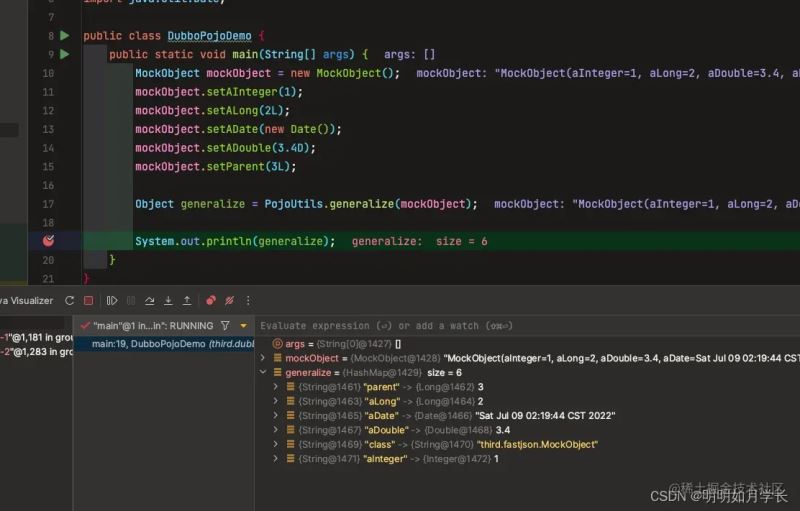The height and width of the screenshot is (511, 800).
Task: Toggle the breakpoint on line 19
Action: (48, 241)
